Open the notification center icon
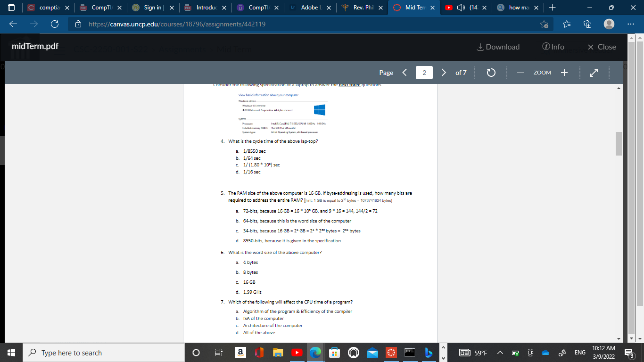Image resolution: width=644 pixels, height=362 pixels. click(x=629, y=353)
